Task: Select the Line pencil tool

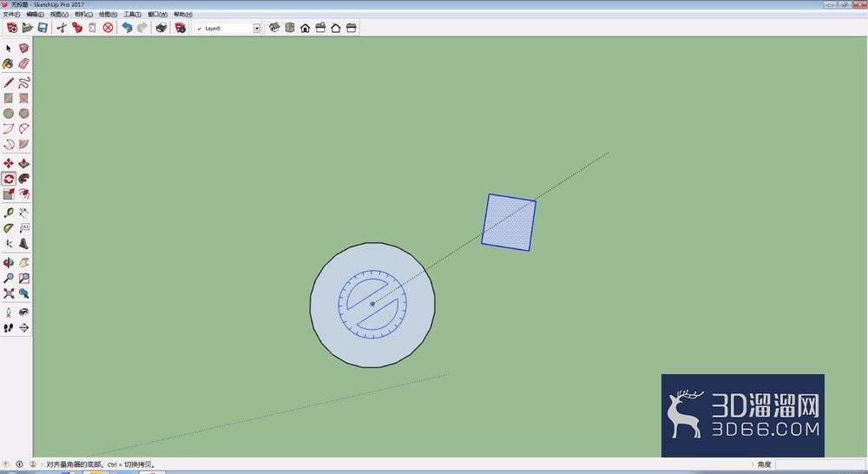Action: coord(9,83)
